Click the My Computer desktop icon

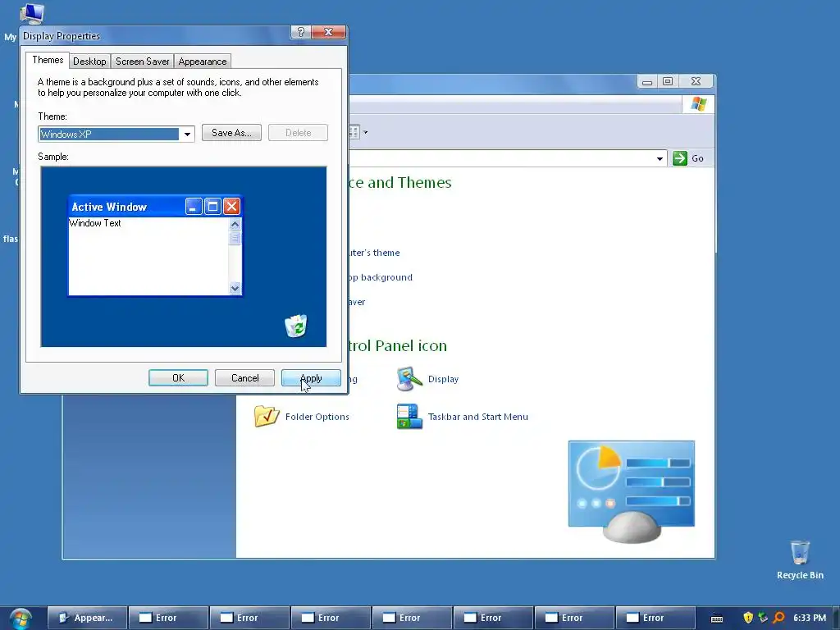coord(31,11)
